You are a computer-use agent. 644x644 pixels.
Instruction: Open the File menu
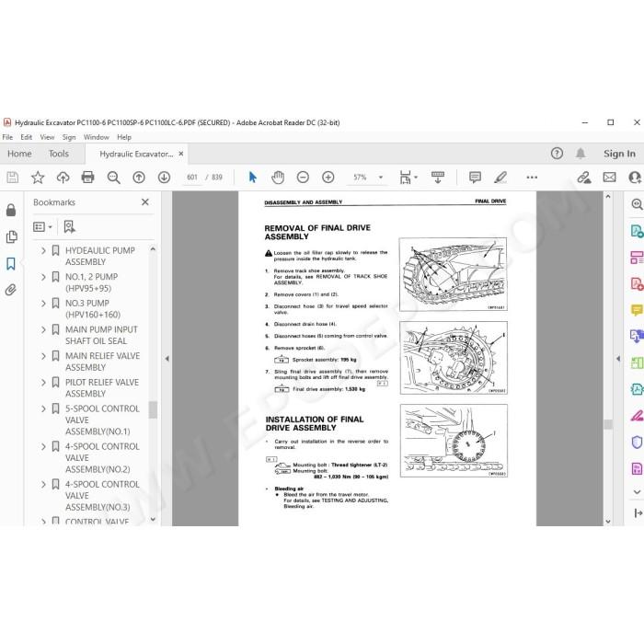(x=7, y=137)
